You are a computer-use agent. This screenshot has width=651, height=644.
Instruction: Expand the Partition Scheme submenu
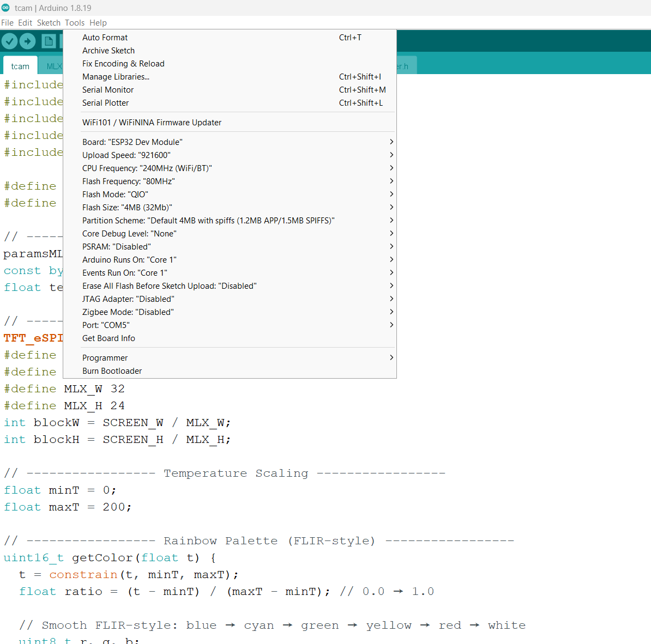(x=230, y=220)
